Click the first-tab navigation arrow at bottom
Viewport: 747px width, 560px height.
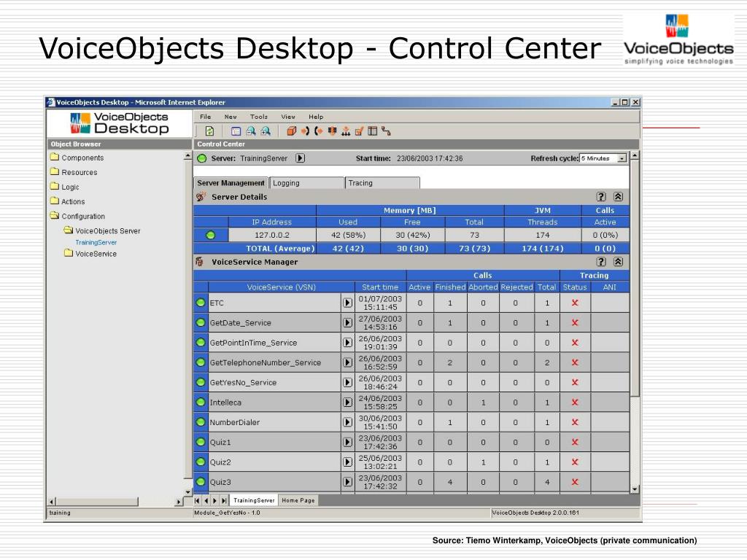(x=197, y=500)
